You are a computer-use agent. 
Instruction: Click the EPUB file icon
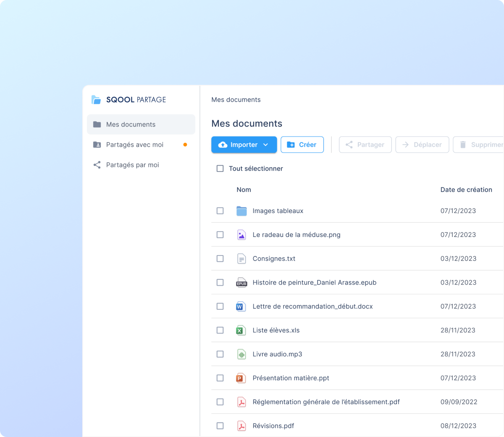[x=241, y=283]
